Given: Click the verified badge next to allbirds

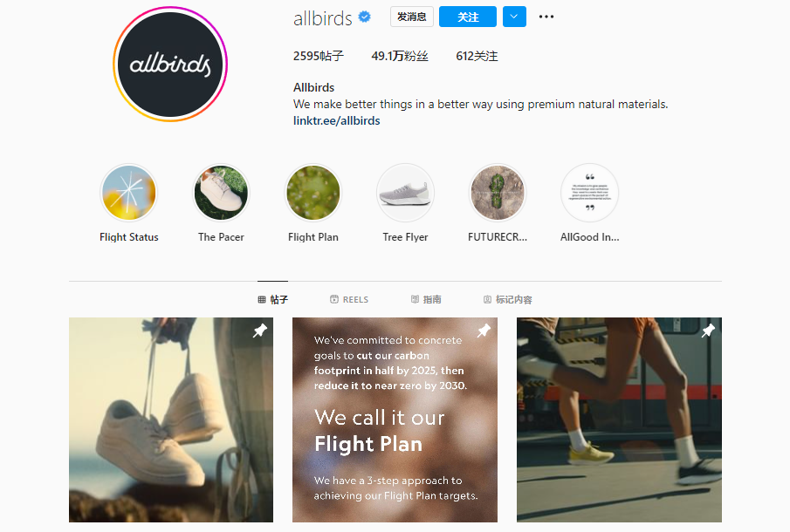Looking at the screenshot, I should (x=364, y=17).
